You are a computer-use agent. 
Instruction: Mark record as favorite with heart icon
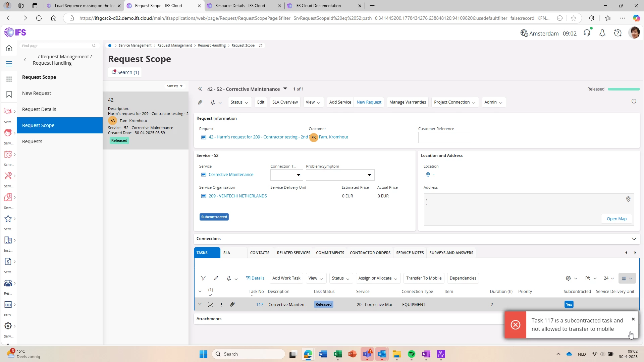click(x=634, y=102)
